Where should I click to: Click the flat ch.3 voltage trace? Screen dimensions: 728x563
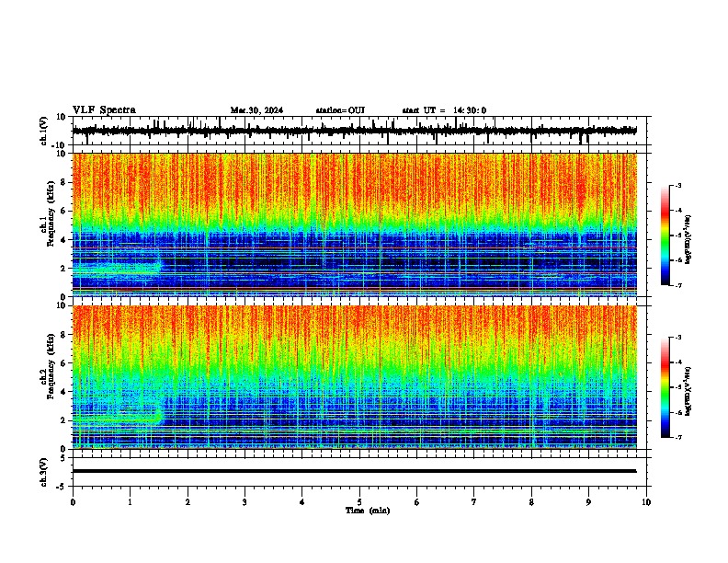point(354,471)
